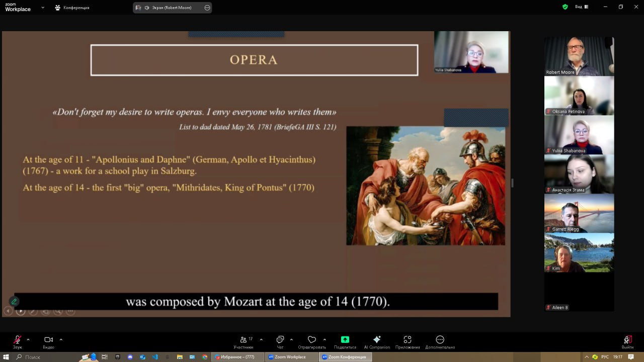Image resolution: width=644 pixels, height=362 pixels.
Task: Click the active speaker video over the slide
Action: (x=471, y=52)
